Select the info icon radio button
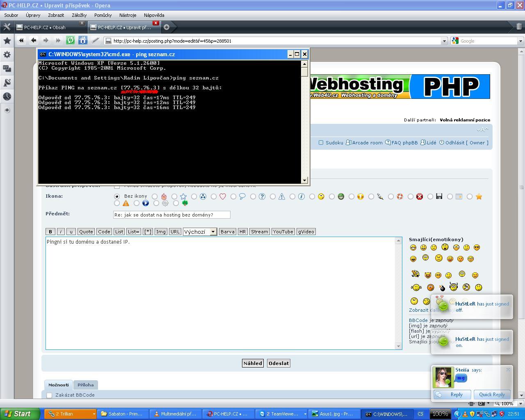 (x=292, y=196)
